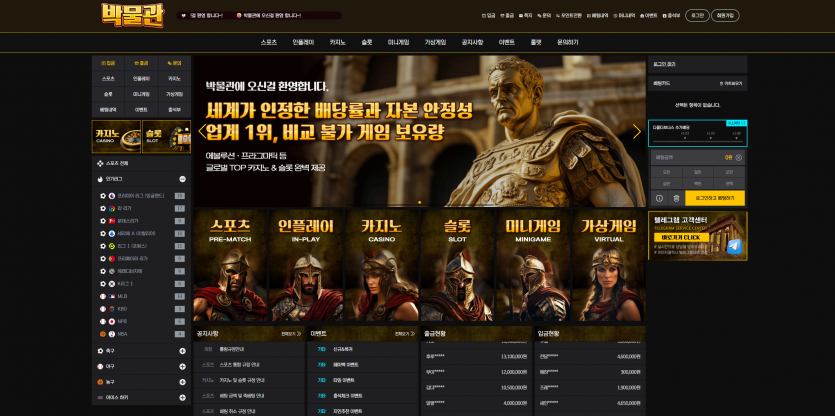Click the bet amount input field
835x416 pixels.
pos(697,158)
